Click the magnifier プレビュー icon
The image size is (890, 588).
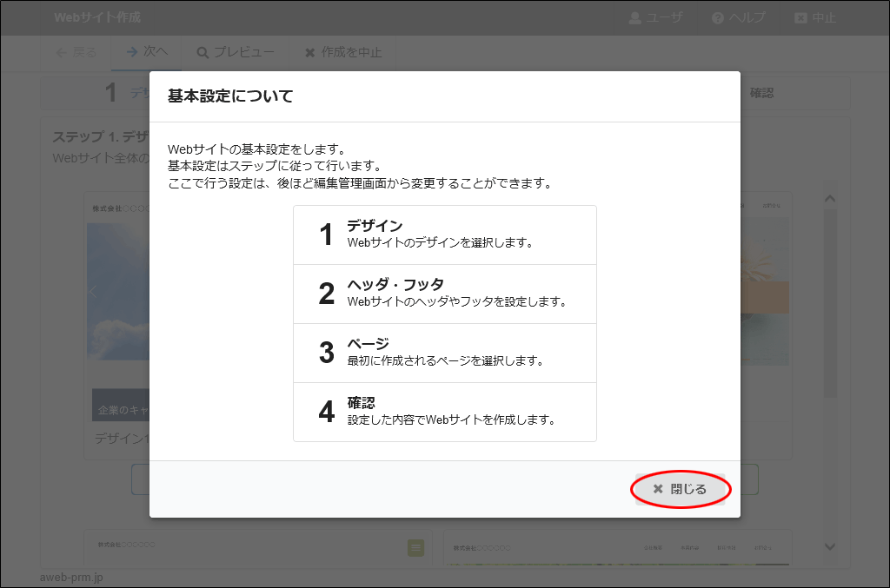click(x=203, y=53)
